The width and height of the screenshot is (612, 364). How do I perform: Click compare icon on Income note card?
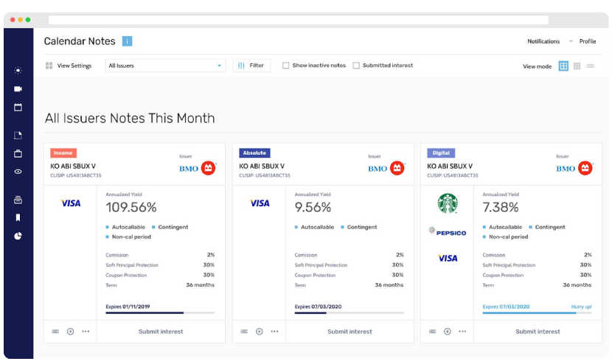tap(55, 332)
